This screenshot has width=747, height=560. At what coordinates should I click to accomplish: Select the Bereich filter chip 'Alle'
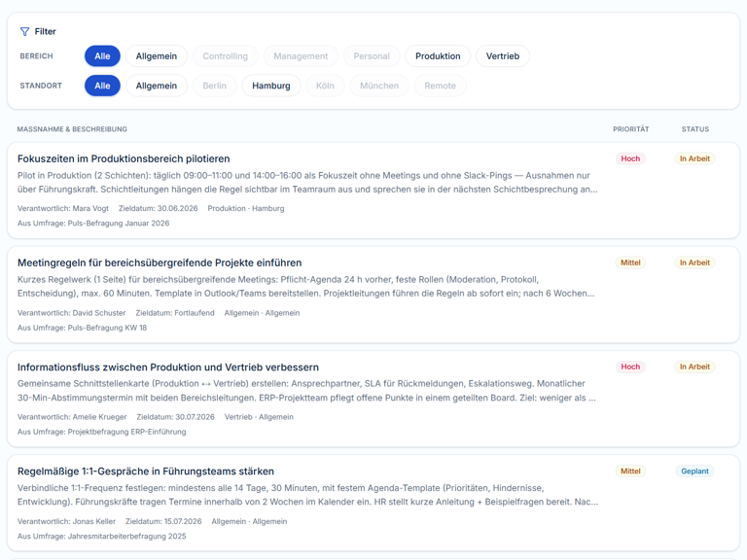(x=102, y=56)
